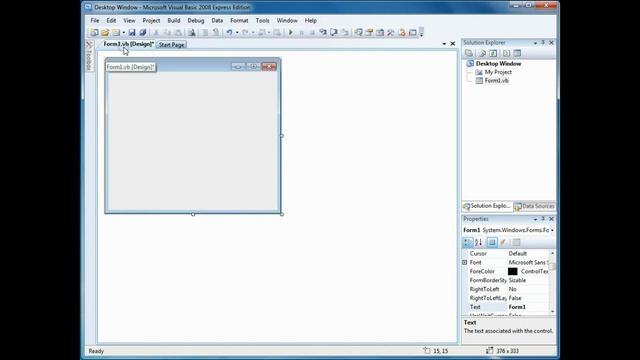This screenshot has width=640, height=360.
Task: Select My Project in Solution Explorer
Action: tap(498, 72)
